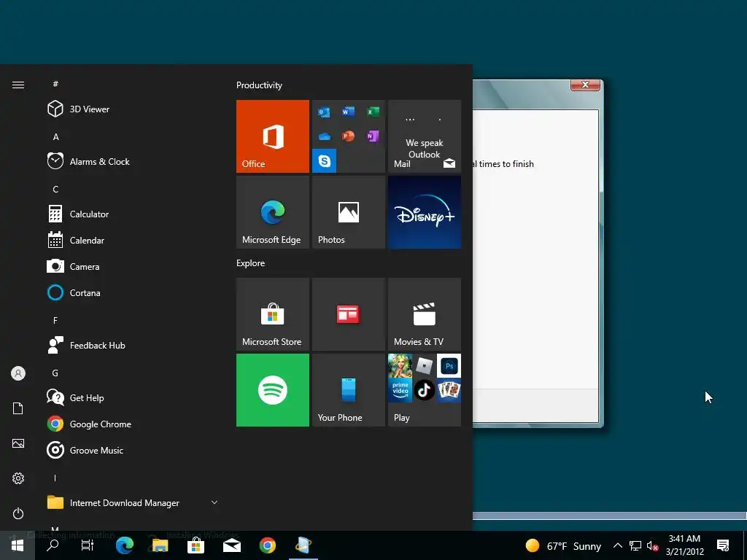The height and width of the screenshot is (560, 747).
Task: Click the Productivity group header
Action: 259,85
